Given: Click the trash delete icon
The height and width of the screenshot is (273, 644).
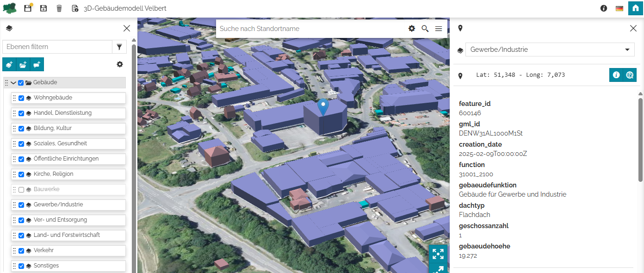Looking at the screenshot, I should pyautogui.click(x=59, y=8).
